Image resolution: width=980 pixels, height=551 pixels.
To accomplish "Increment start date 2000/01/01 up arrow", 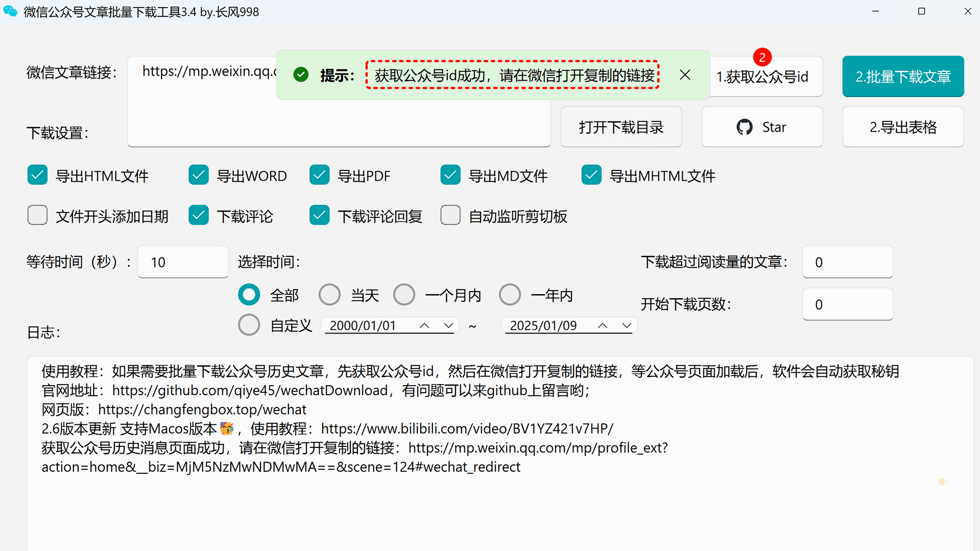I will [424, 326].
